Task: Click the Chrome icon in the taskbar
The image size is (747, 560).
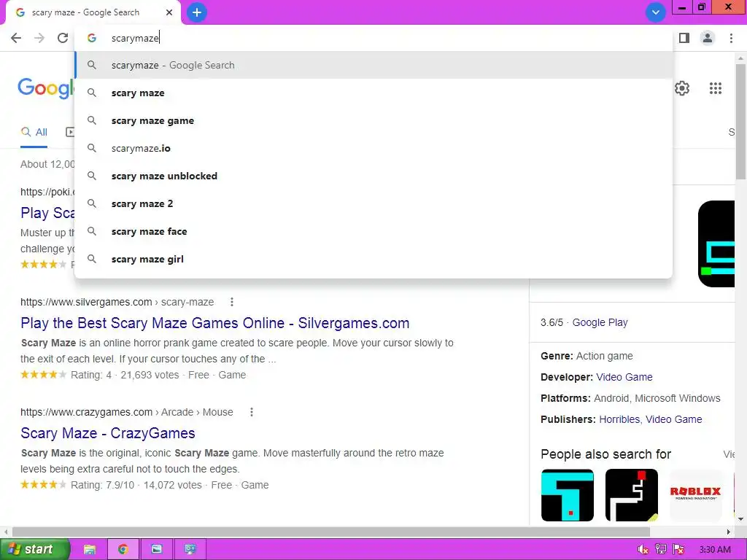Action: (x=123, y=549)
